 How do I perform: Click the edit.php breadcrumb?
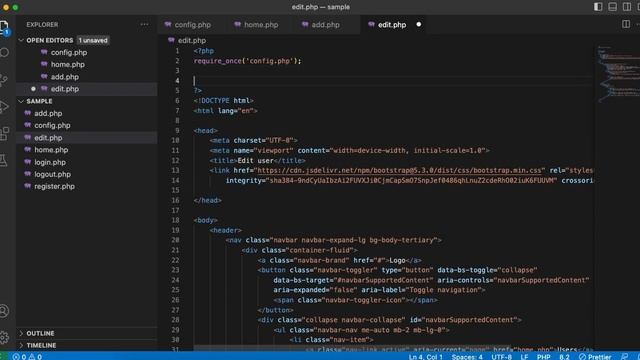tap(191, 40)
